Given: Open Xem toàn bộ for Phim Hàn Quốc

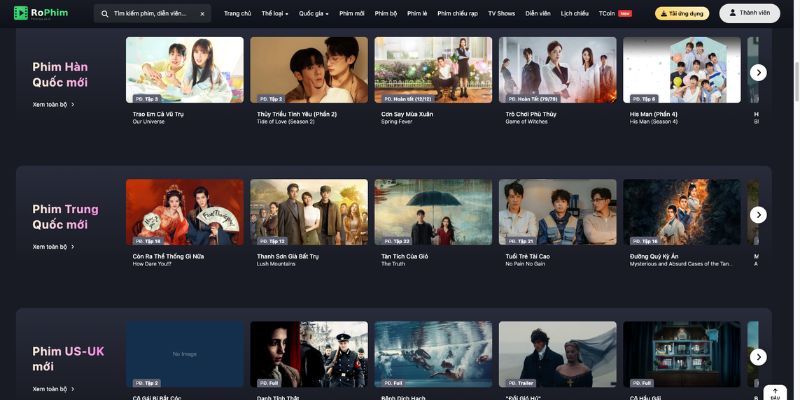Looking at the screenshot, I should [x=53, y=104].
